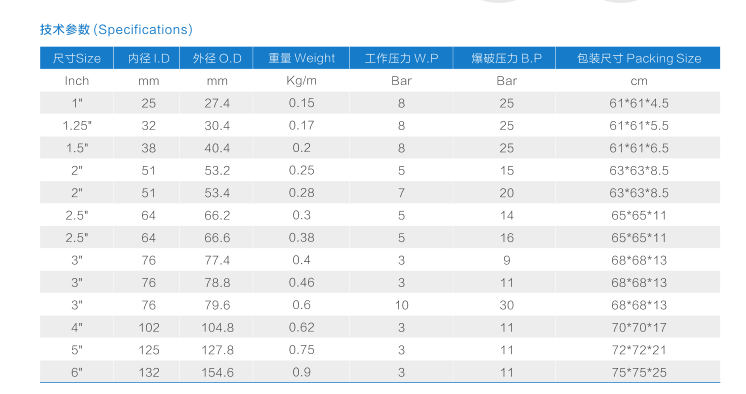The height and width of the screenshot is (394, 746).
Task: Select the 爆破压力 B.P column header
Action: (x=506, y=58)
